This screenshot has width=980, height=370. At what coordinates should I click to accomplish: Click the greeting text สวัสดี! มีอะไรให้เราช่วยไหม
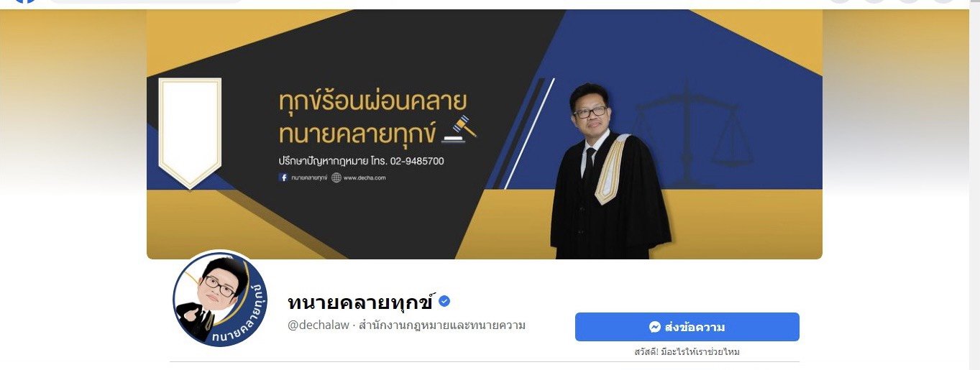[687, 352]
